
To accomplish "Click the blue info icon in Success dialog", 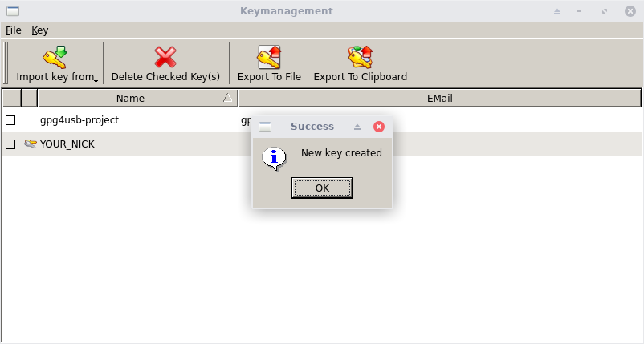I will [x=274, y=159].
